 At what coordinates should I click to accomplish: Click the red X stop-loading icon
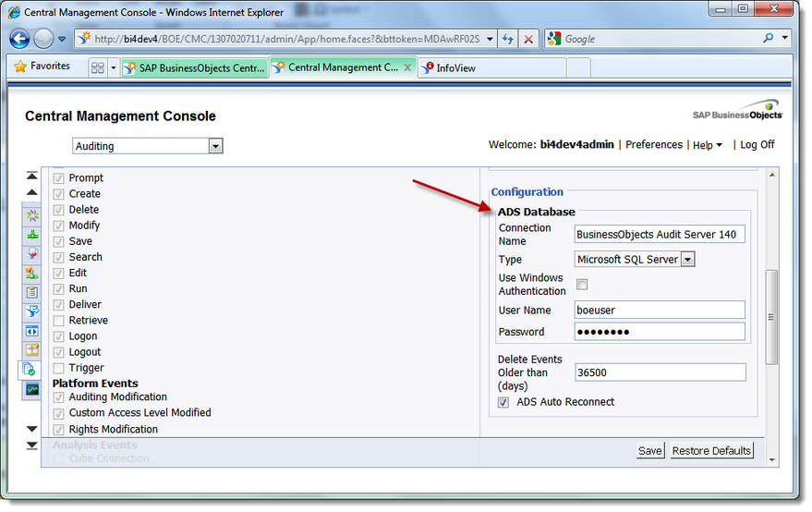tap(528, 39)
